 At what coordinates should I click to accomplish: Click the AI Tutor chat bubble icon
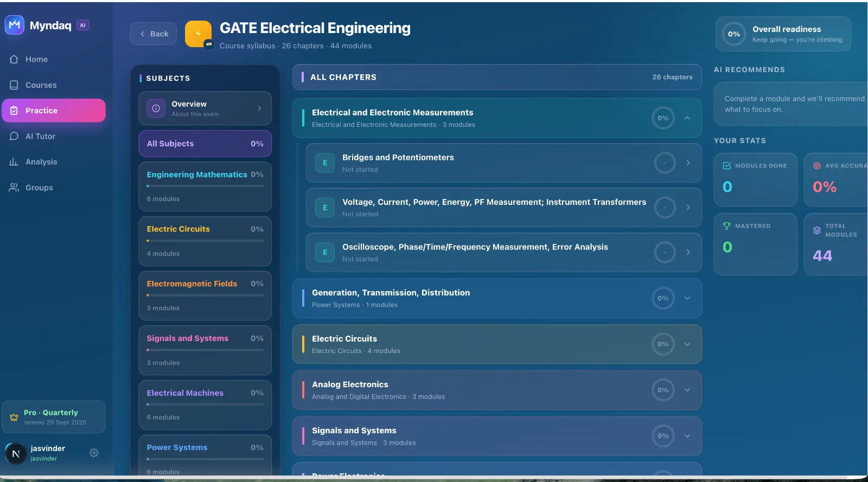point(14,136)
